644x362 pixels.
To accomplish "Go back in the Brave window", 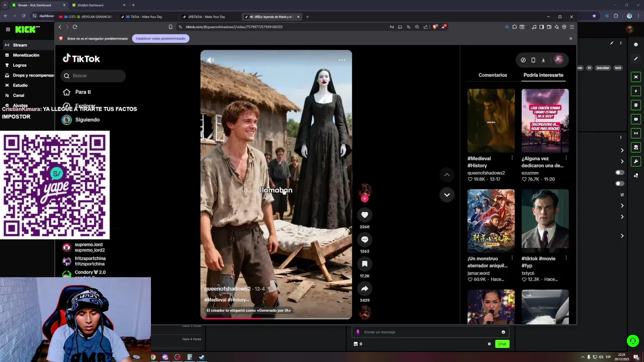I will point(60,27).
